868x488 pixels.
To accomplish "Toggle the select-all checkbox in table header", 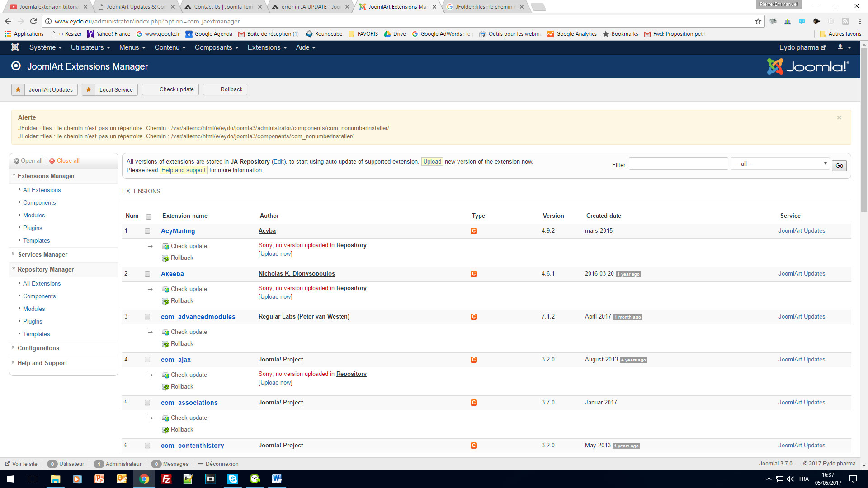I will [149, 217].
